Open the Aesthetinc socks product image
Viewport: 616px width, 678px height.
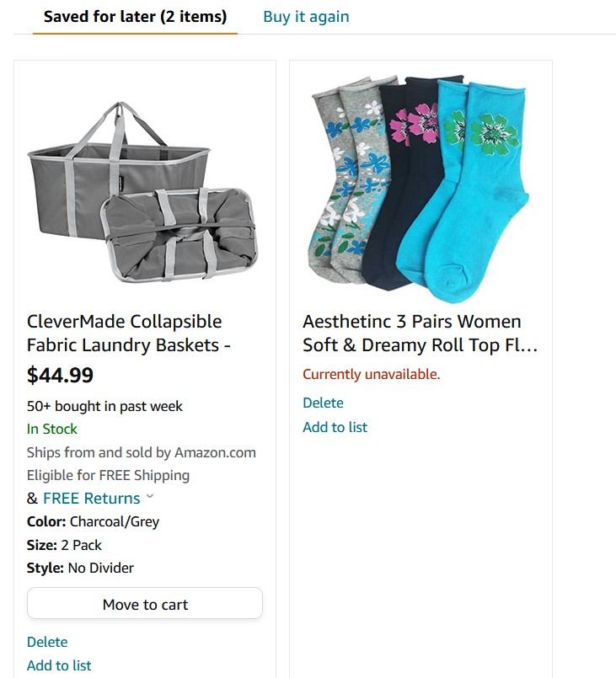coord(420,189)
